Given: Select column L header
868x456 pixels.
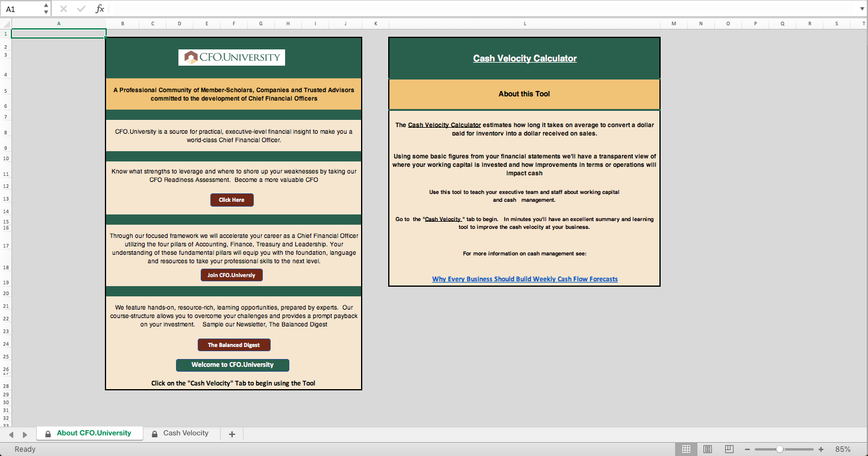Looking at the screenshot, I should [x=525, y=24].
